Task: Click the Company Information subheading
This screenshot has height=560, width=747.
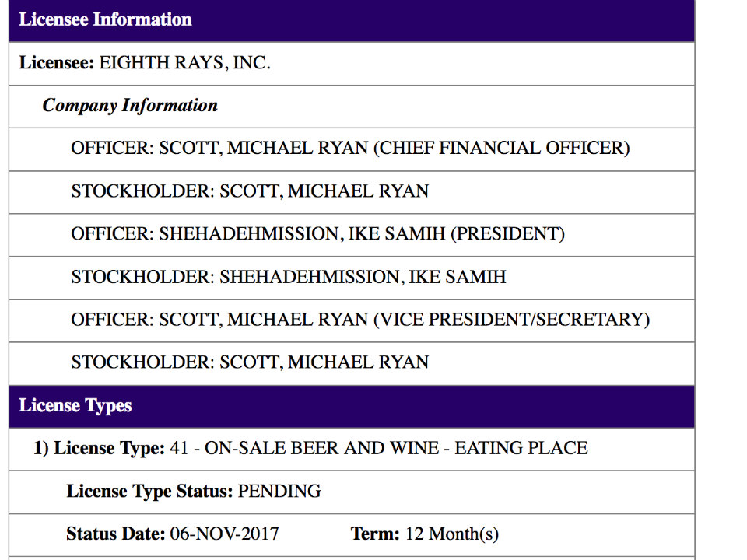Action: [130, 106]
